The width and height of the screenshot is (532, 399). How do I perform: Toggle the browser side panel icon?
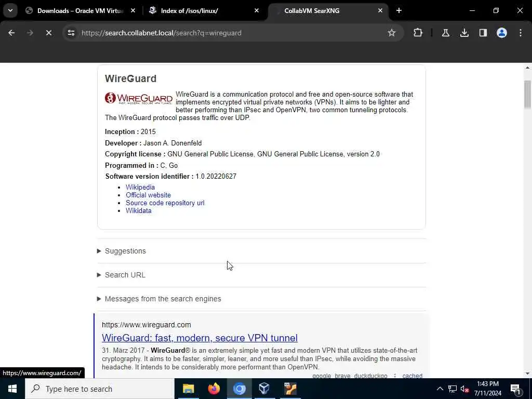[483, 33]
